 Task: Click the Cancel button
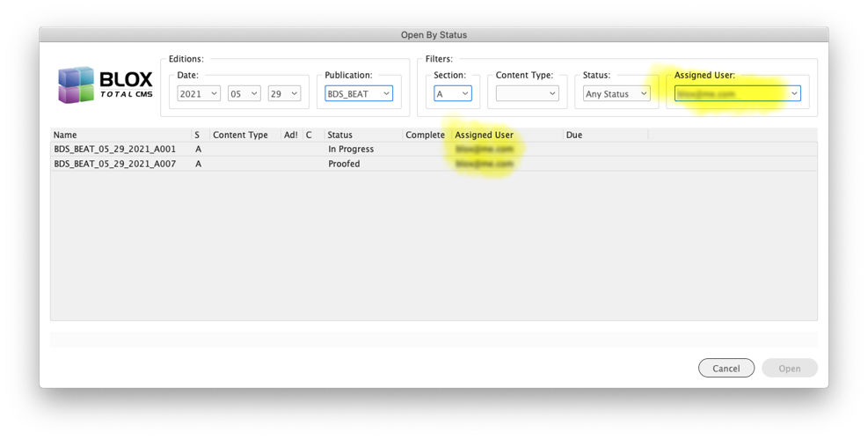click(726, 368)
